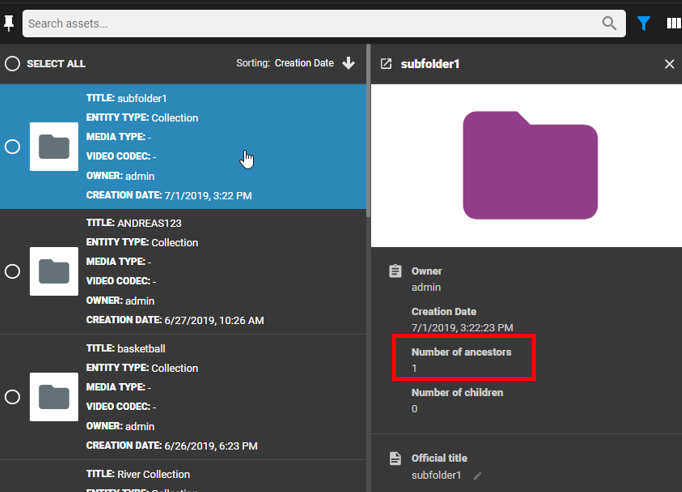Click the 7/1/2019, 3:22:23 PM value

click(x=462, y=328)
